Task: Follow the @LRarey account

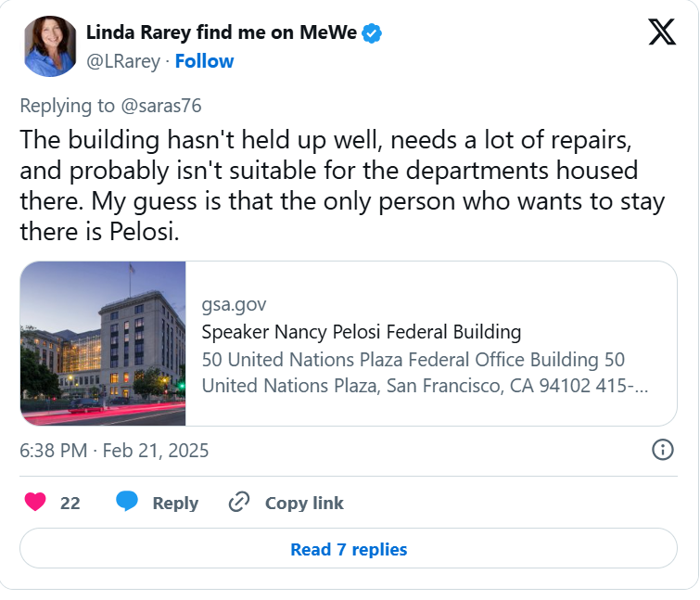Action: click(205, 61)
